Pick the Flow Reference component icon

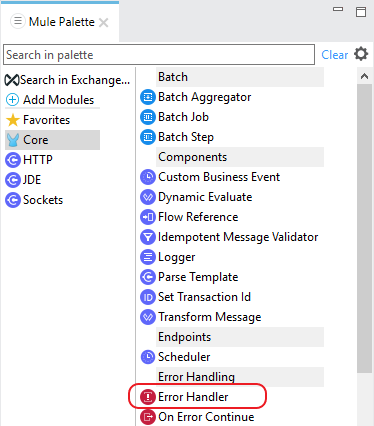coord(147,217)
